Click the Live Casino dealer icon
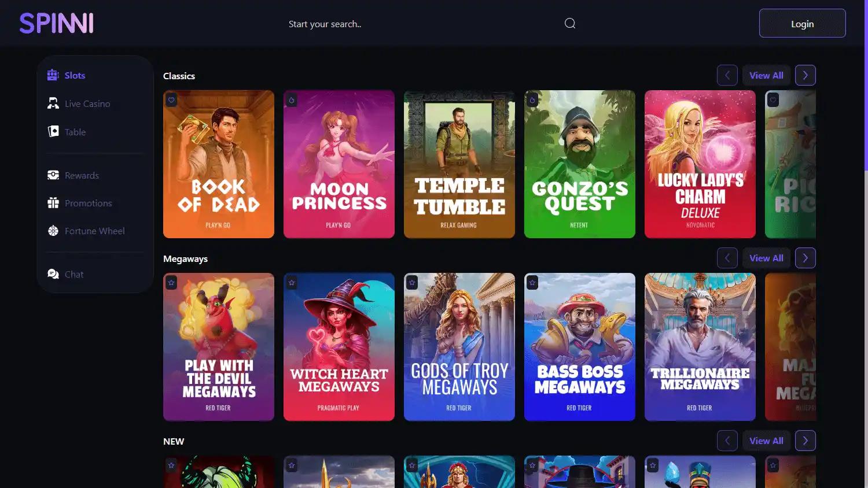 point(53,103)
